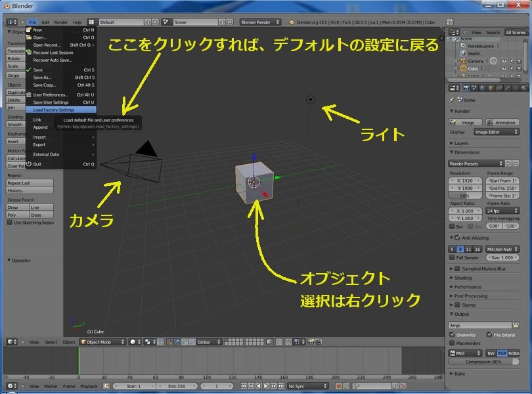Click the Render properties camera tab icon
The height and width of the screenshot is (394, 532).
[x=466, y=88]
